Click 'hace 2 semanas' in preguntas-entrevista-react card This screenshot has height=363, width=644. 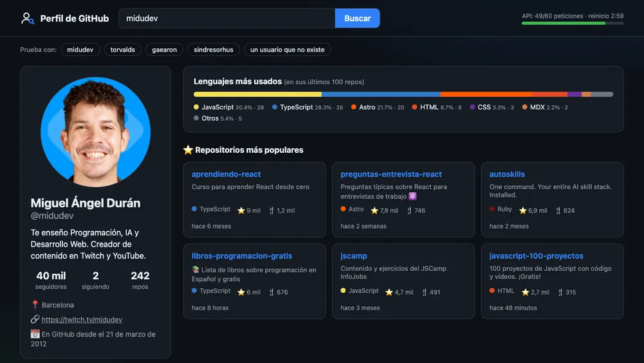tap(363, 226)
